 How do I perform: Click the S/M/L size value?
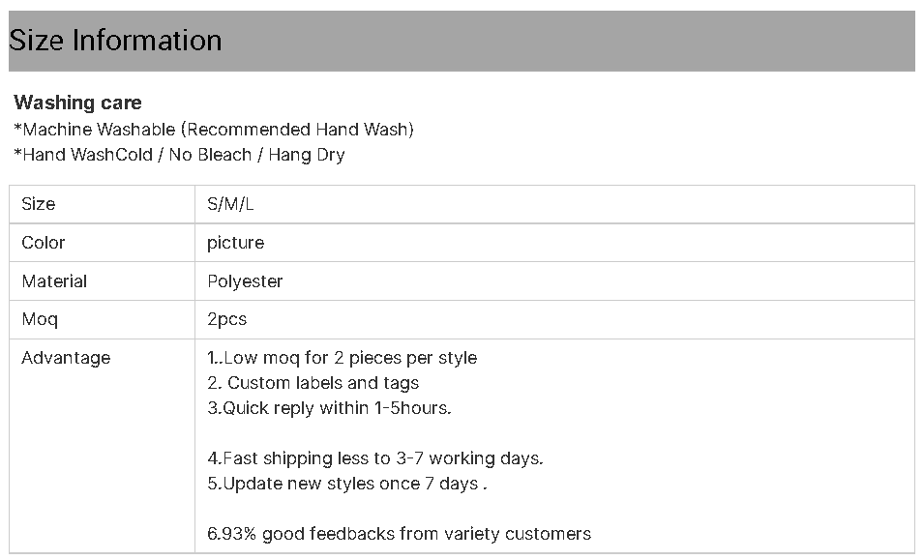pyautogui.click(x=230, y=204)
